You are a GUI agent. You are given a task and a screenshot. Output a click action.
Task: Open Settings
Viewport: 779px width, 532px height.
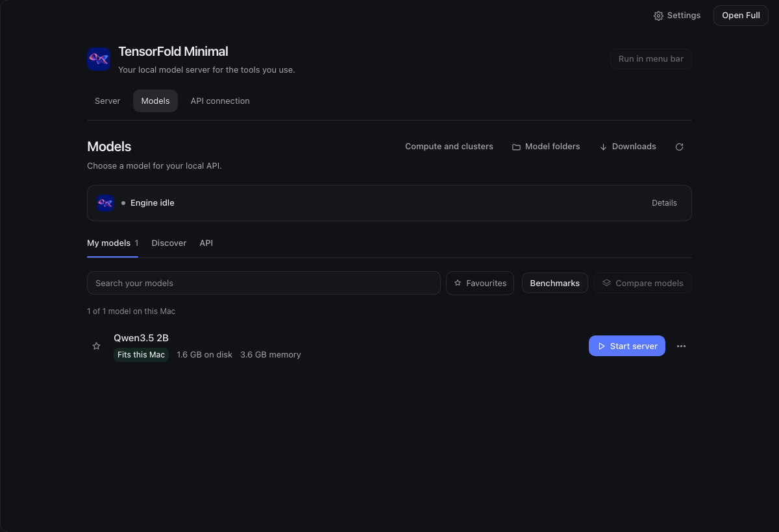pyautogui.click(x=677, y=16)
